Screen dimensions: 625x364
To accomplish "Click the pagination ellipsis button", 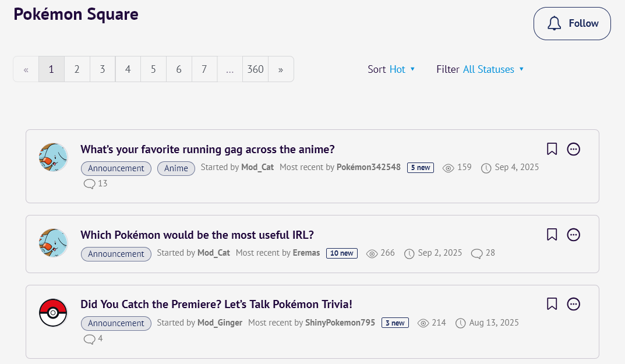I will [x=230, y=69].
